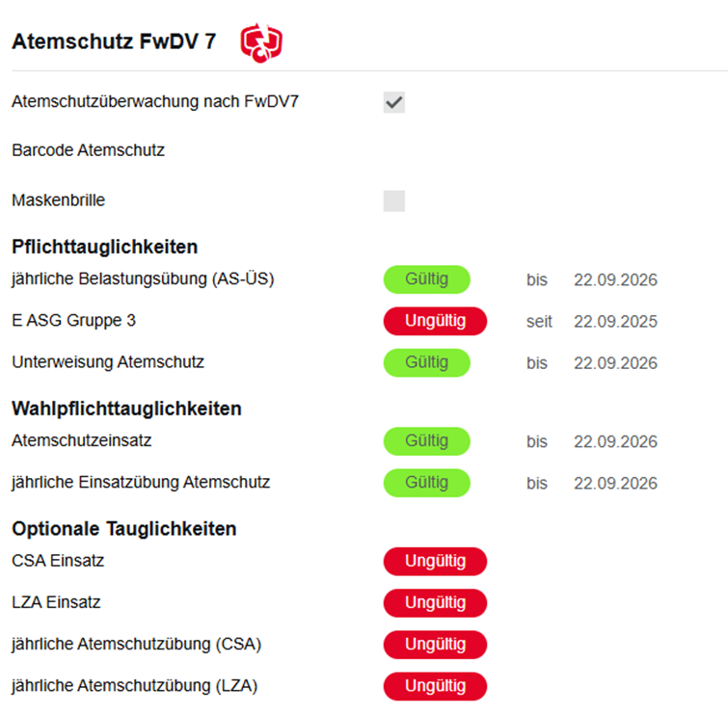This screenshot has height=715, width=728.
Task: Click Gültig badge for Unterweisung Atemschutz
Action: coord(427,362)
